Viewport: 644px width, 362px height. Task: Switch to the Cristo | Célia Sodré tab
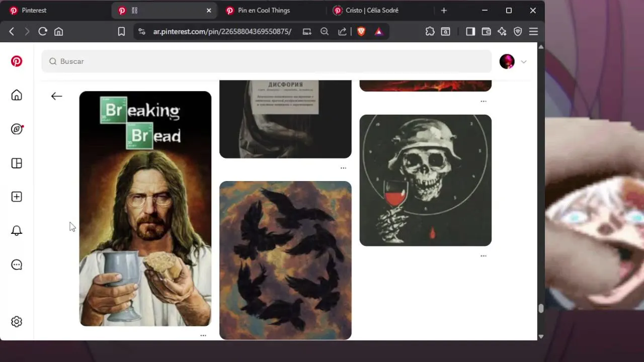tap(380, 11)
